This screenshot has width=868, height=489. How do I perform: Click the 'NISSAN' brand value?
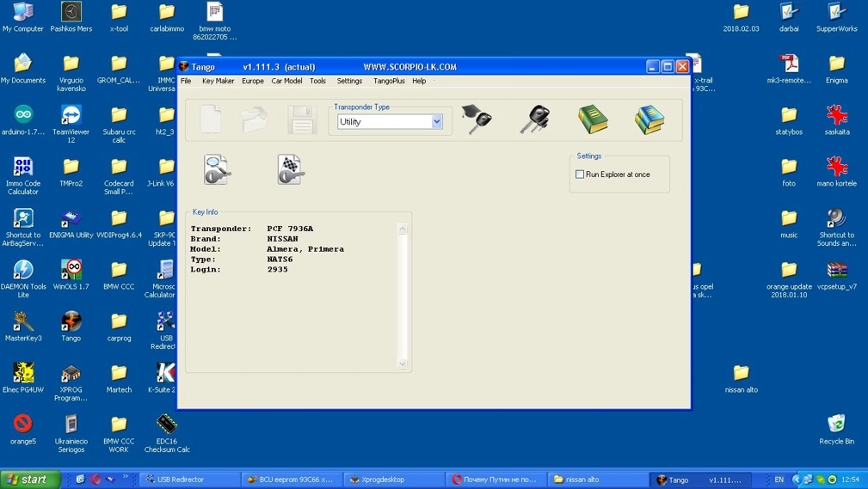pos(282,238)
